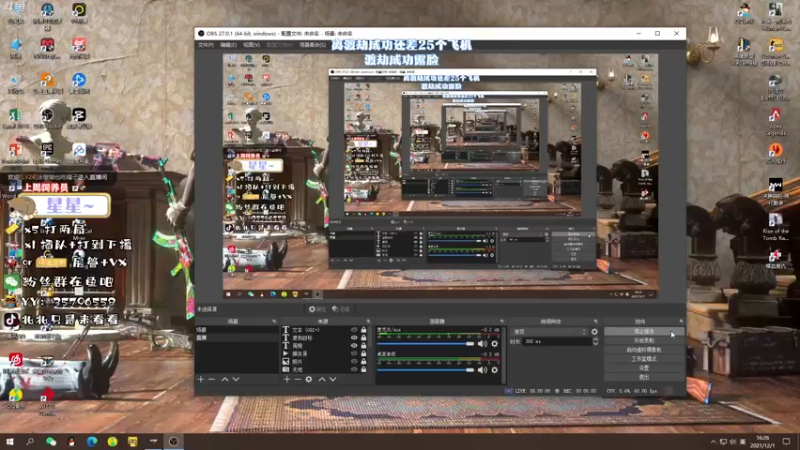Open the 桌面音频 audio settings gear
The width and height of the screenshot is (800, 450).
(494, 370)
